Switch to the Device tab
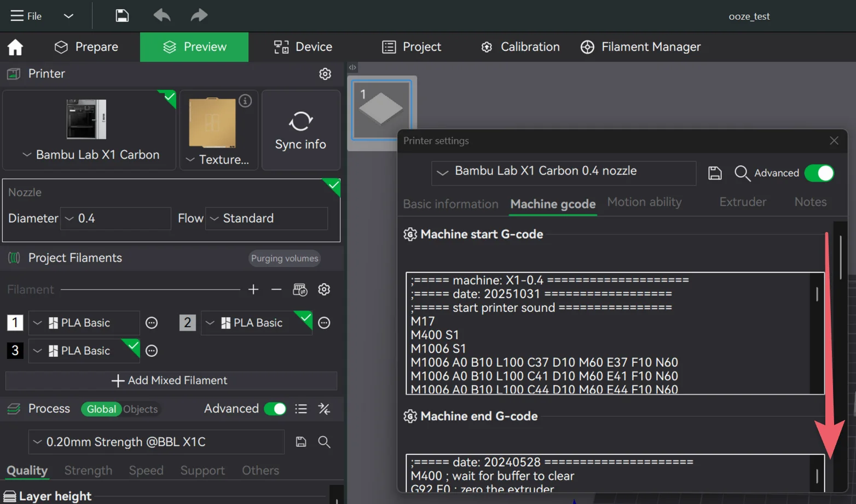This screenshot has width=856, height=504. click(x=303, y=47)
